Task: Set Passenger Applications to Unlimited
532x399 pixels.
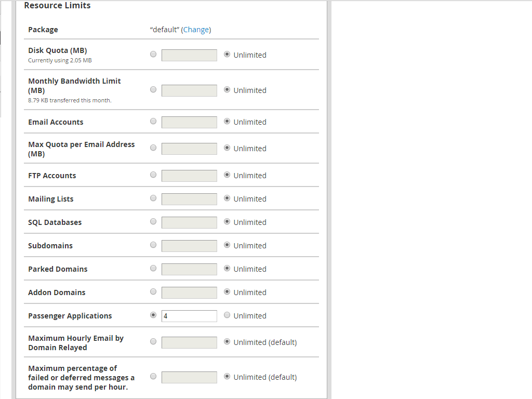Action: (227, 315)
